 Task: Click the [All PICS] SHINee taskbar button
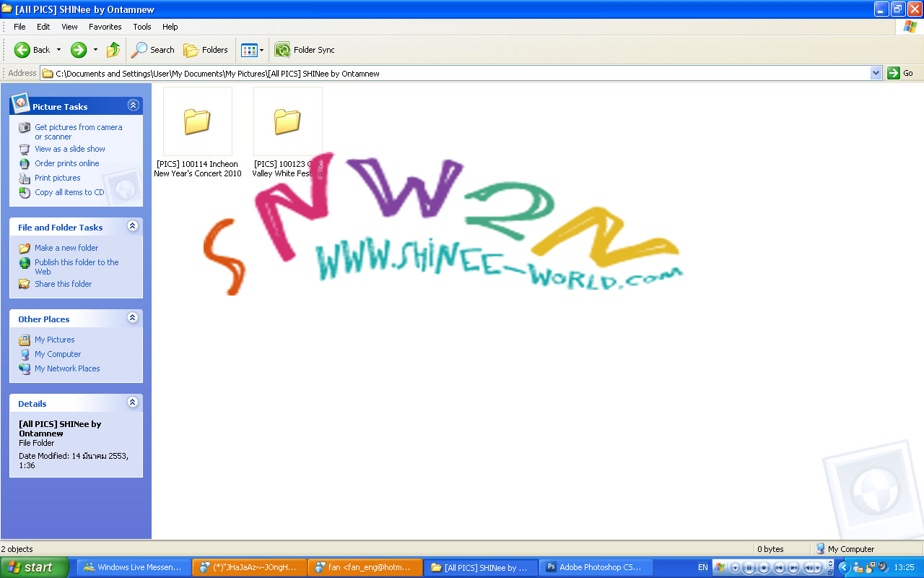[480, 568]
